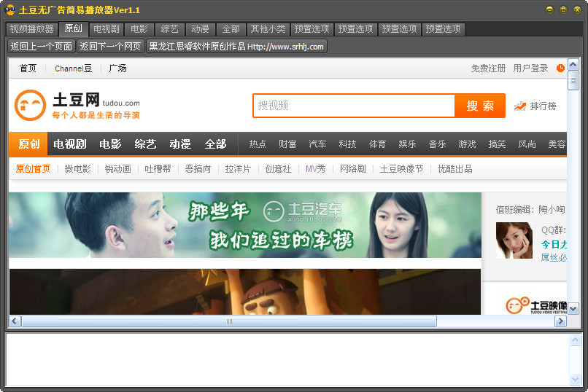Select 电视剧 in the site nav bar
Screen dimensions: 588x392
pos(70,144)
